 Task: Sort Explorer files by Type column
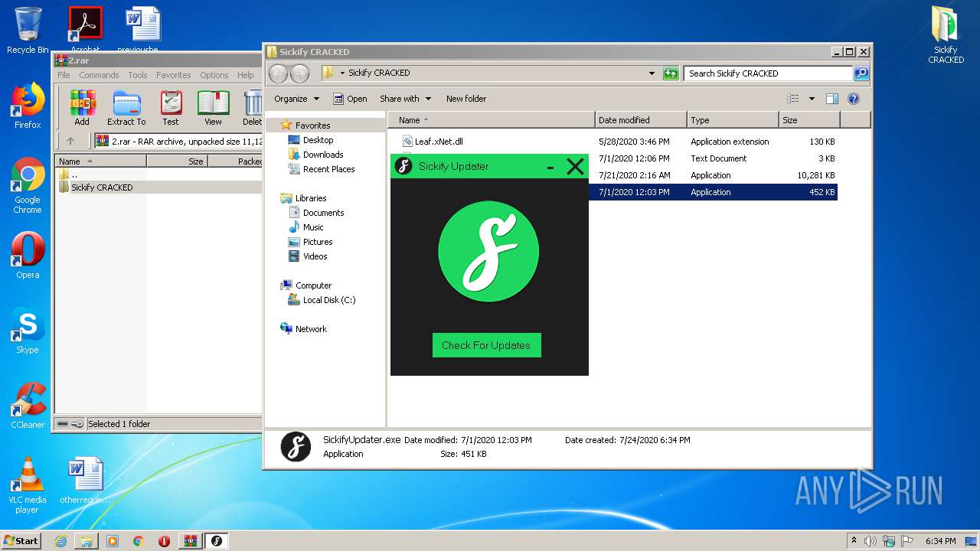(x=733, y=120)
